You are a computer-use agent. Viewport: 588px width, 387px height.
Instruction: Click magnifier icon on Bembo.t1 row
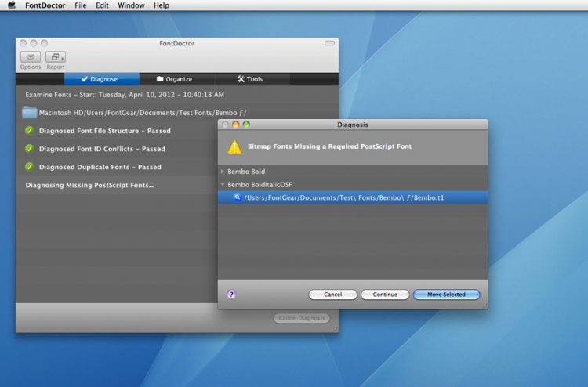coord(237,197)
